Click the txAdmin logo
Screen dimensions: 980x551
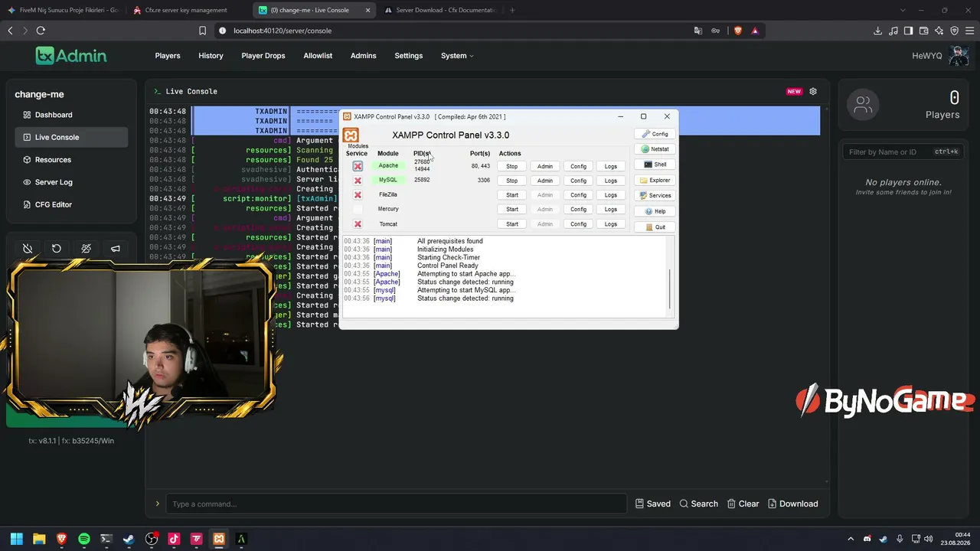[x=71, y=55]
